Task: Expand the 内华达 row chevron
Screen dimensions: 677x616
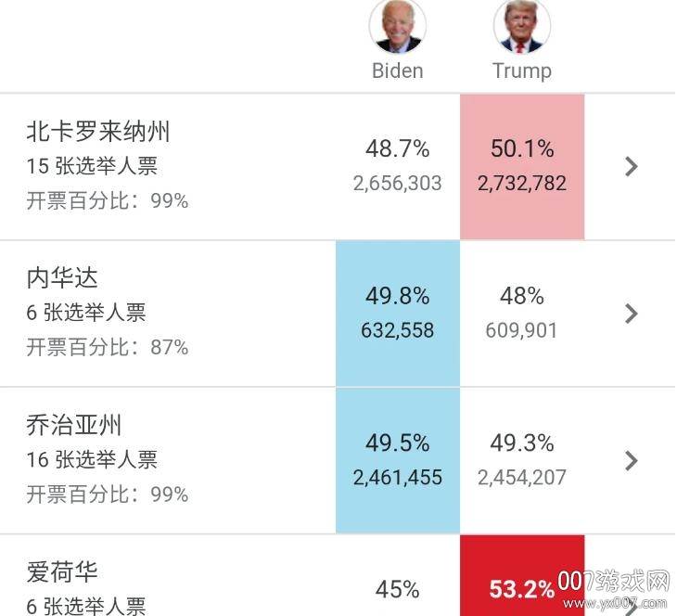Action: tap(632, 314)
